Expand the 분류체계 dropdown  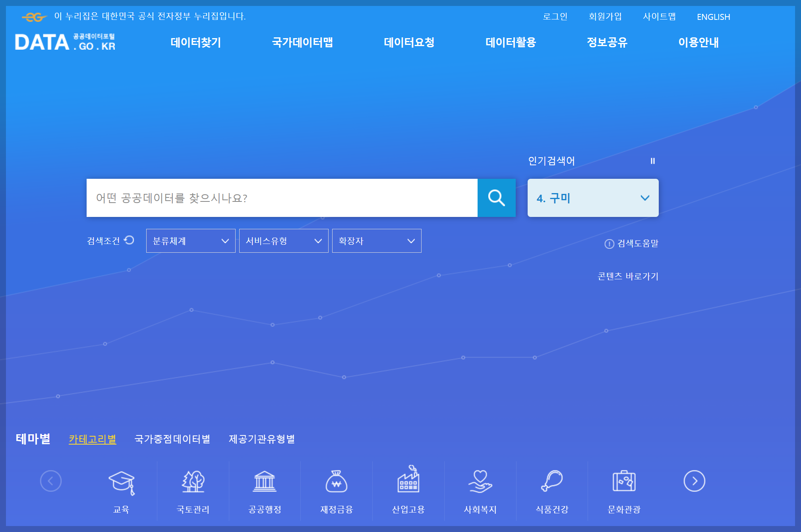tap(191, 241)
